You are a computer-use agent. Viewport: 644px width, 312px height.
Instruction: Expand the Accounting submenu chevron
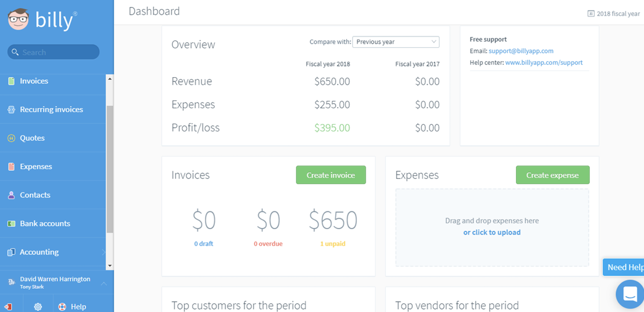pyautogui.click(x=104, y=252)
